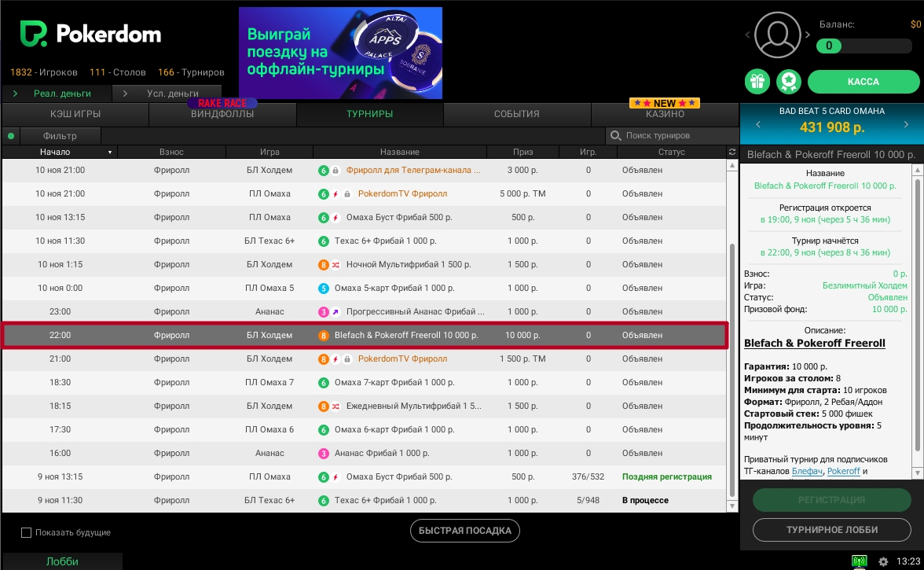Click tournament list scroll down arrow

(732, 506)
